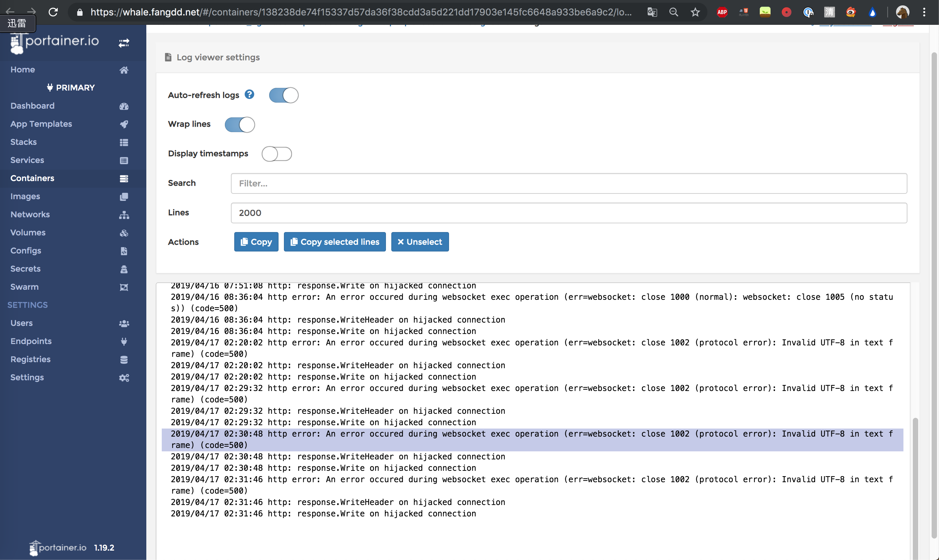939x560 pixels.
Task: Click the log search Filter field
Action: pos(453,183)
